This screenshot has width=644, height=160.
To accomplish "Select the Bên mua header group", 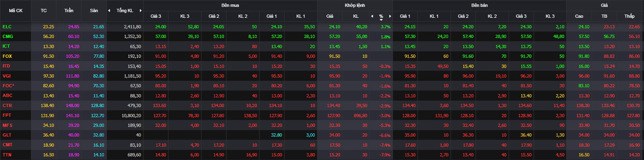I will [x=230, y=5].
